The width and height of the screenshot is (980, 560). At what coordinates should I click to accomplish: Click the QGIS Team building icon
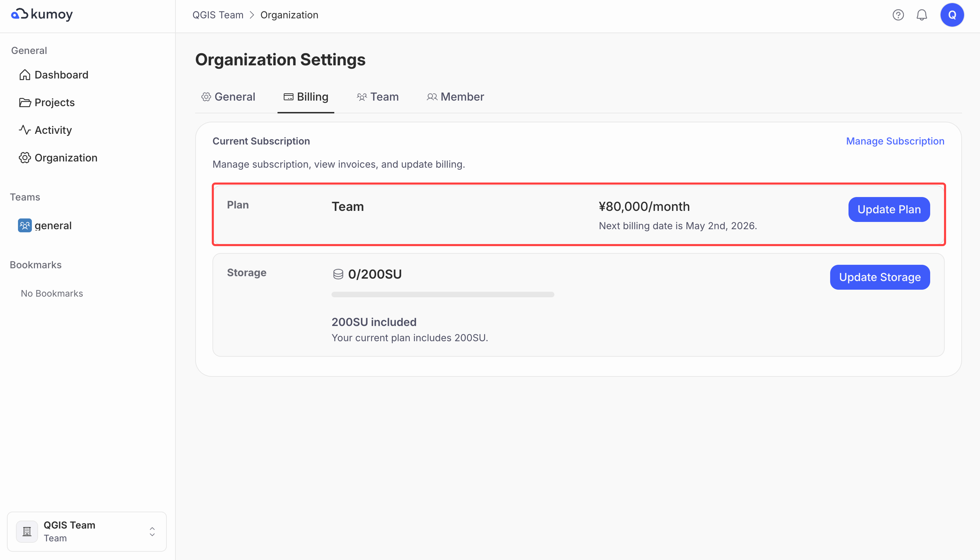click(27, 532)
